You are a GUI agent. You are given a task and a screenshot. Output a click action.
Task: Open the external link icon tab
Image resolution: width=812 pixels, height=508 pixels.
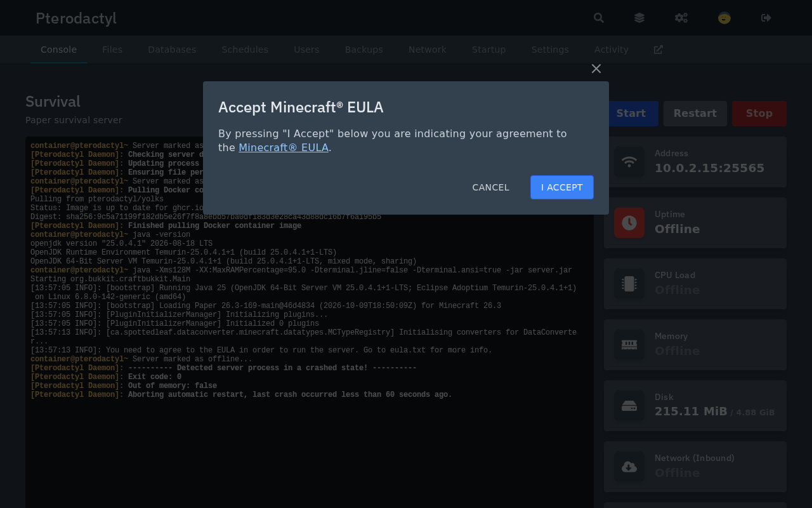pos(658,50)
